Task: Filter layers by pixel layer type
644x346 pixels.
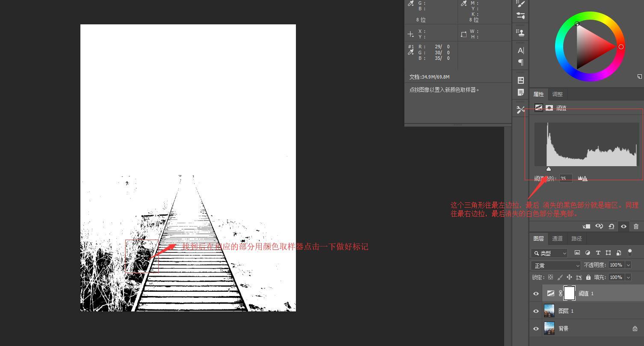Action: click(577, 253)
